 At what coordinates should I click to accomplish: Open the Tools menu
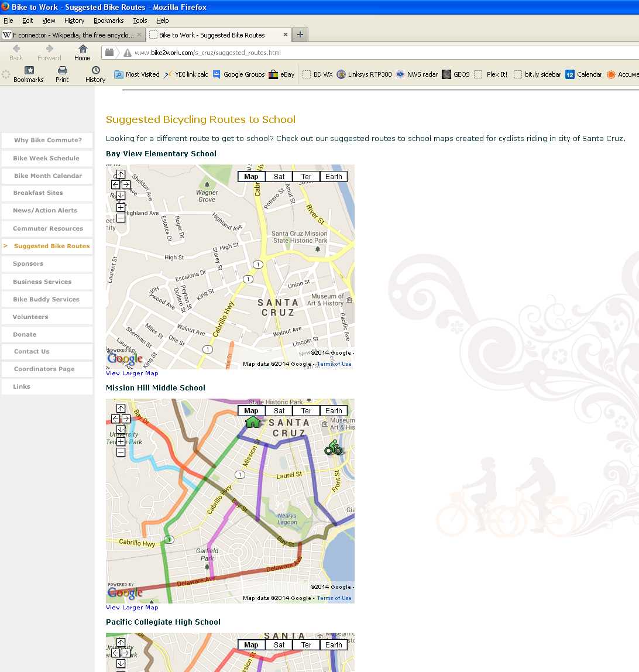click(x=140, y=20)
